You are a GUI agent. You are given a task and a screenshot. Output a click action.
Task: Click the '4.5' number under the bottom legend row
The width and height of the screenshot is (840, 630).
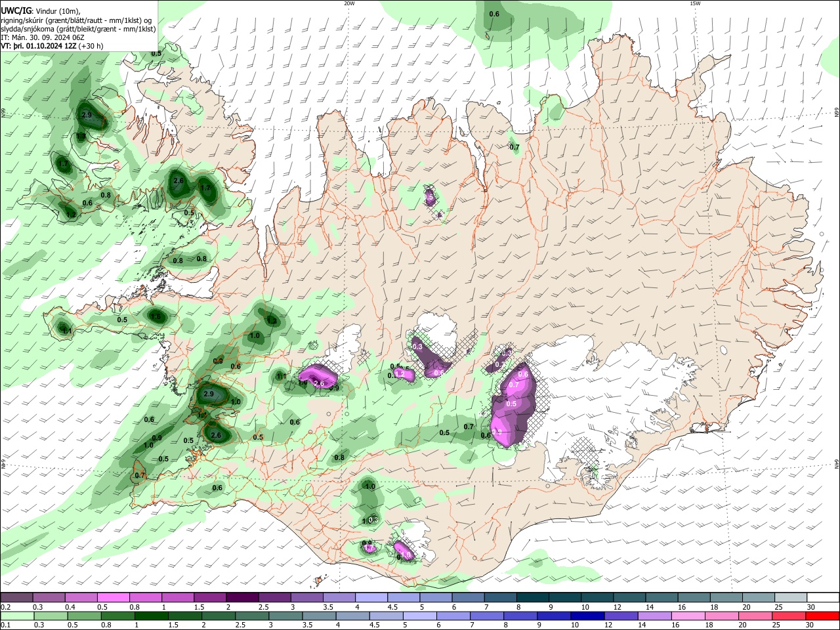coord(374,625)
